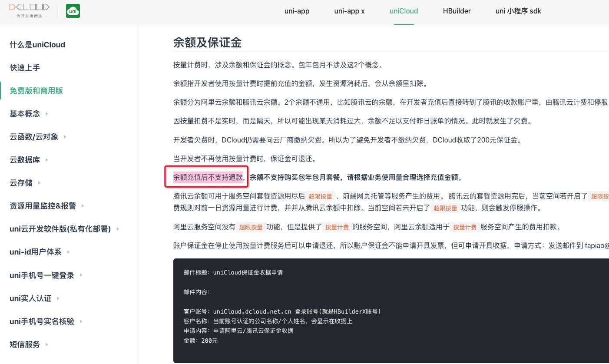
Task: Open uni云开发软件版(私有化部署) sidebar section
Action: click(60, 229)
